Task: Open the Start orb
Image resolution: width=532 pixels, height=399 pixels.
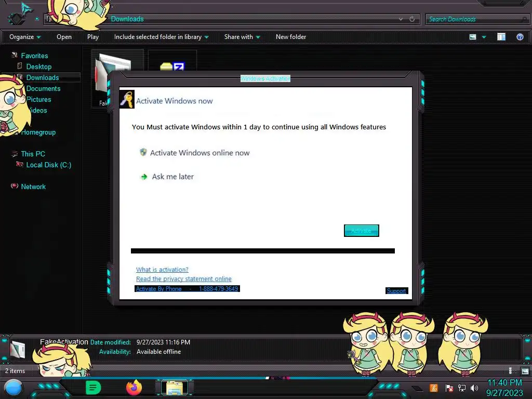Action: [14, 388]
